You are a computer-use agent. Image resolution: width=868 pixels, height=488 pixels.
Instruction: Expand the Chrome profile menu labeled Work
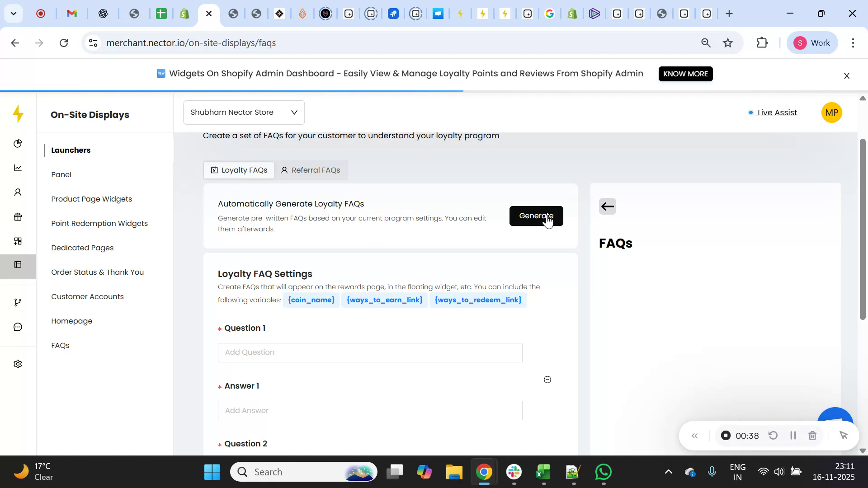[x=812, y=42]
